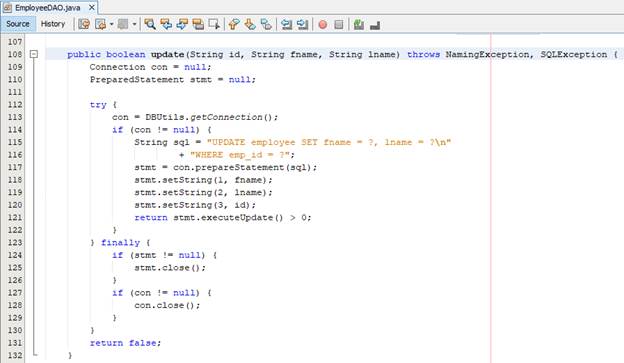The width and height of the screenshot is (624, 363).
Task: Click 'stmt.close();' statement
Action: pyautogui.click(x=170, y=267)
